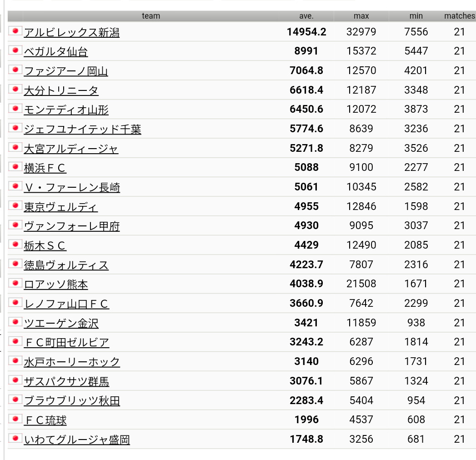The height and width of the screenshot is (460, 476).
Task: Click Japan flag icon beside ヴァンフォーレ甲府
Action: coord(15,225)
